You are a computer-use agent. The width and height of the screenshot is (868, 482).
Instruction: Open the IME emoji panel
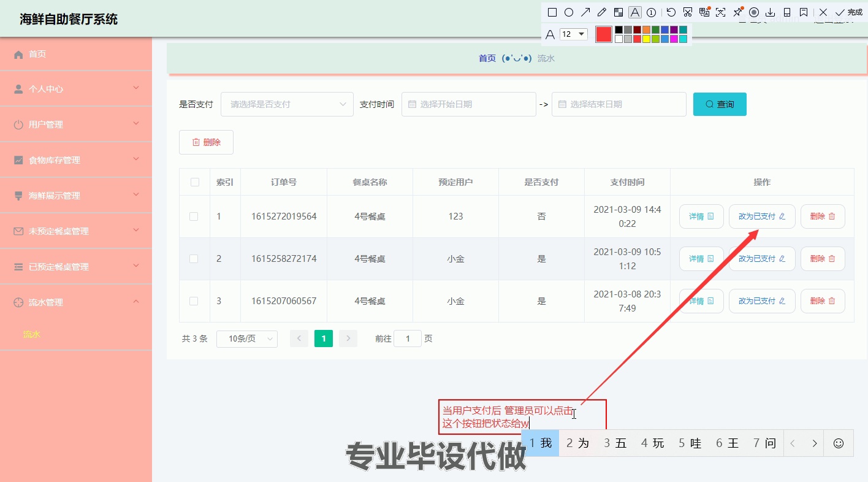point(839,443)
